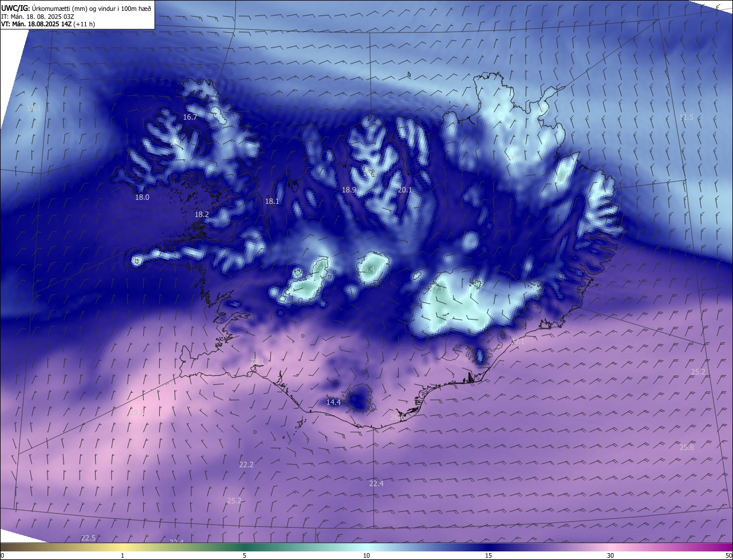
Task: Click the 15 tick label on the color scale
Action: [488, 556]
